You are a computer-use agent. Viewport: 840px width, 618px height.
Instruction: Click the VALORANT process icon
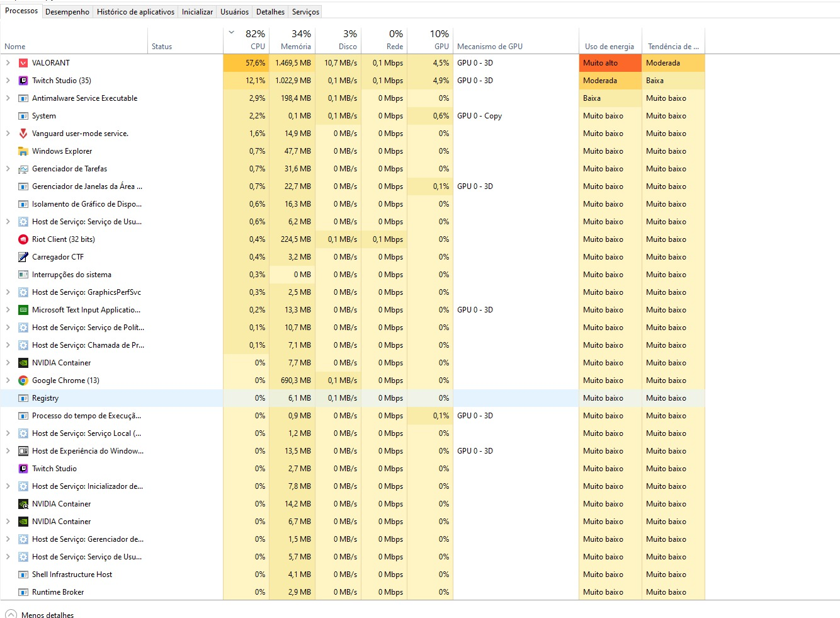coord(23,63)
